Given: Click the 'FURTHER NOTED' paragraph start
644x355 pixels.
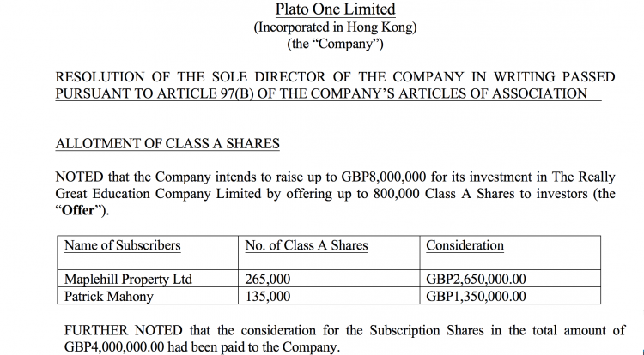Looking at the screenshot, I should [x=123, y=330].
